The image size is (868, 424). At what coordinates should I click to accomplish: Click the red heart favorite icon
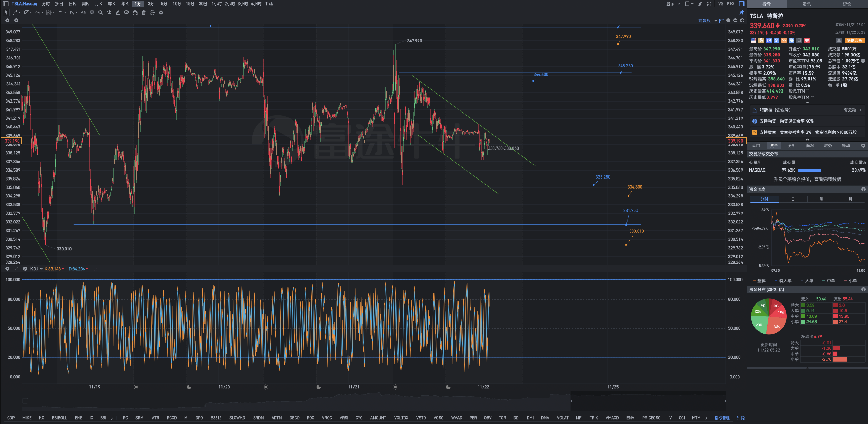point(807,40)
